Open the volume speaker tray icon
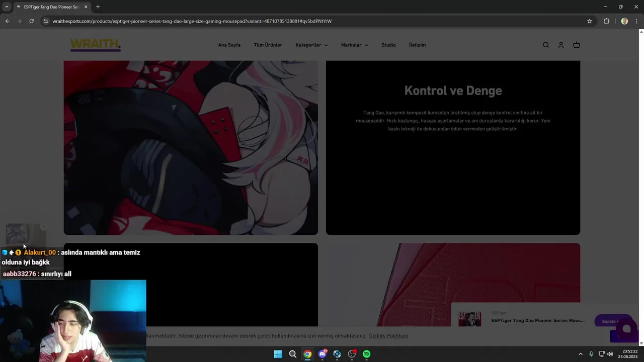Viewport: 644px width, 362px height. pyautogui.click(x=610, y=354)
